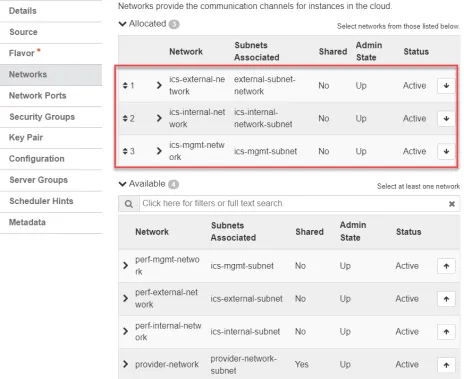Open the Network Ports tab

click(x=51, y=96)
